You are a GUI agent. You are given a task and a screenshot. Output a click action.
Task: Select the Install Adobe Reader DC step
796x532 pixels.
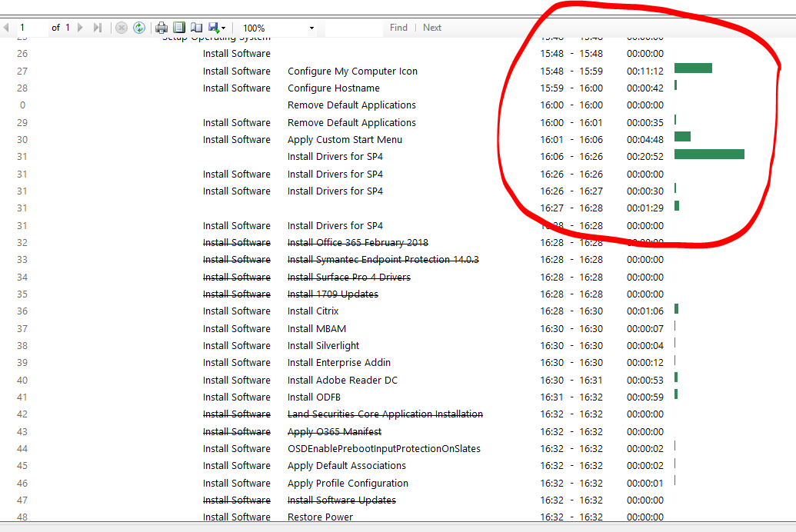point(342,381)
